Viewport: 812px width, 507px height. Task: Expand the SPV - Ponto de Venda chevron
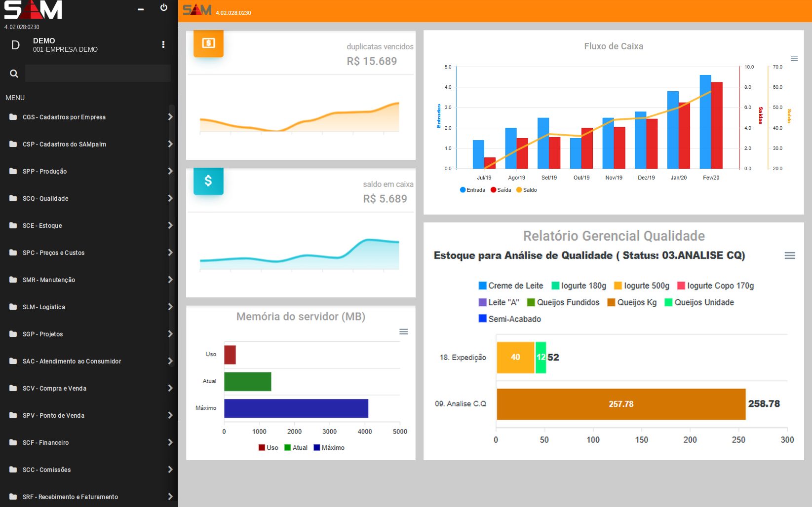coord(170,415)
